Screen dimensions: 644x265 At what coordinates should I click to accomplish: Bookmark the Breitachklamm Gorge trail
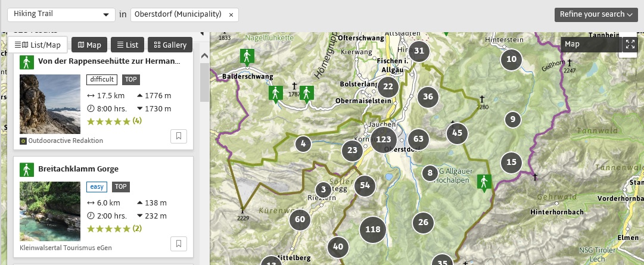point(179,244)
